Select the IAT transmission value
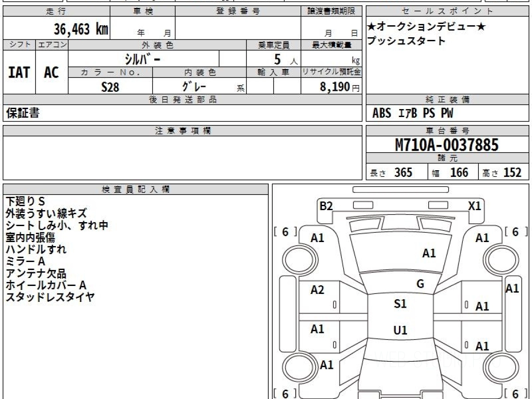Screen dimensions: 532x399 (x=19, y=72)
